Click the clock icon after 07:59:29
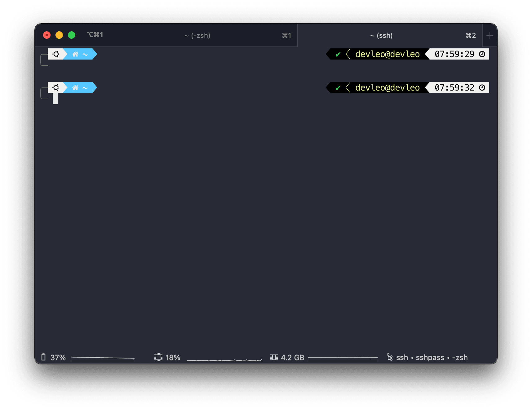This screenshot has height=410, width=532. coord(482,54)
